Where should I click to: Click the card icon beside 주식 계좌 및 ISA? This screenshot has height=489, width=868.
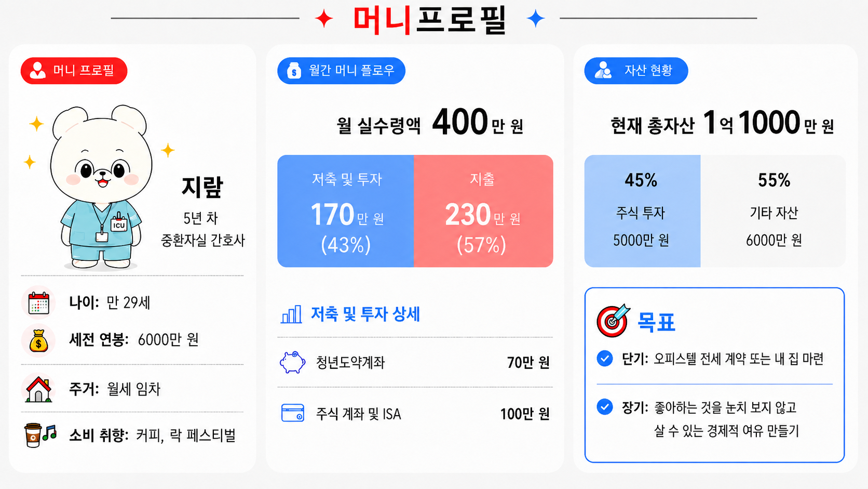pyautogui.click(x=292, y=413)
